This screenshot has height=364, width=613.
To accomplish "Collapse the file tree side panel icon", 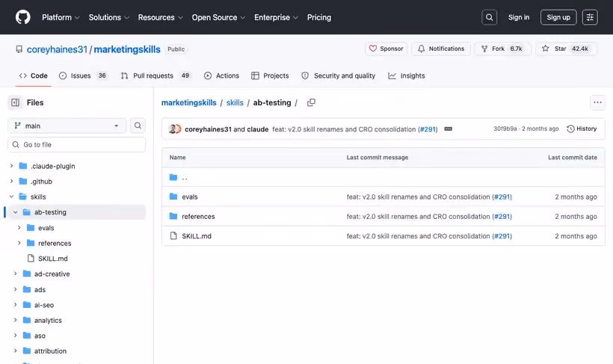I will [x=15, y=102].
